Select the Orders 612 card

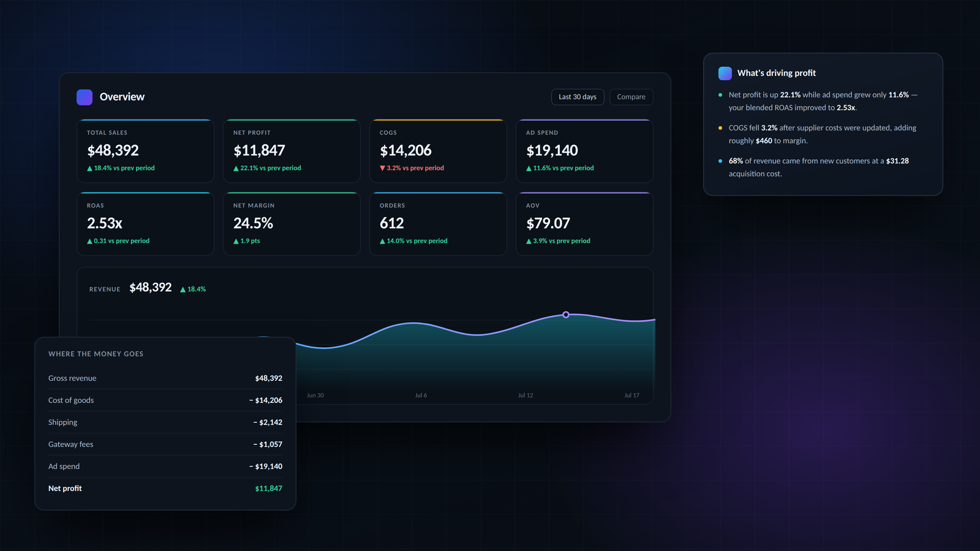click(x=438, y=223)
